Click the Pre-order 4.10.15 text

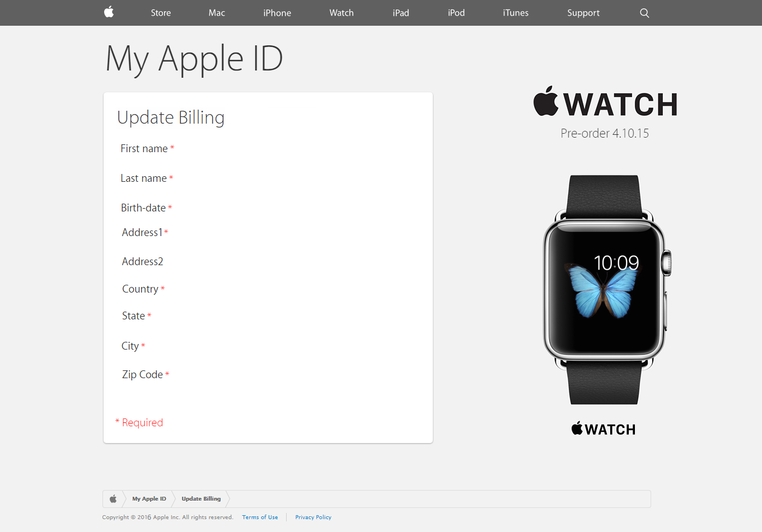[x=605, y=133]
